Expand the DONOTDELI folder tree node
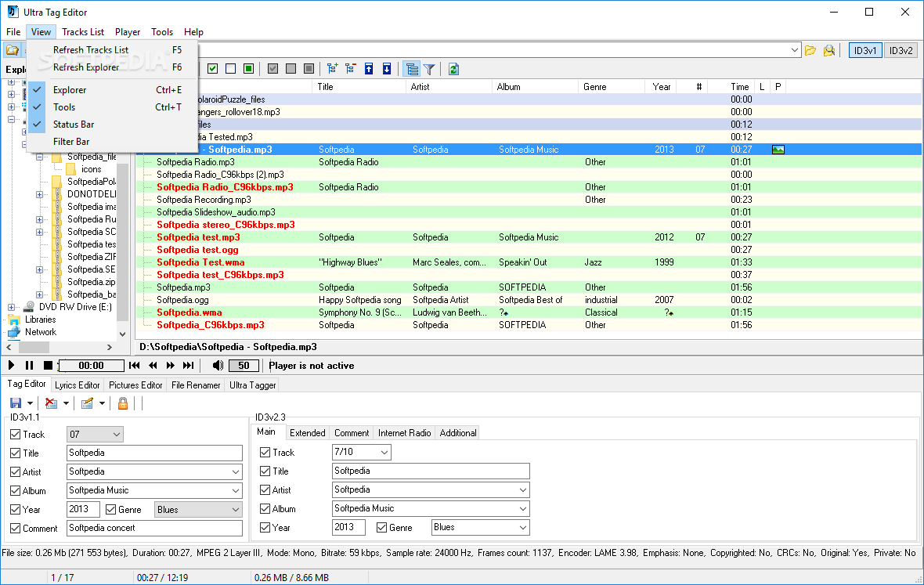The width and height of the screenshot is (924, 585). [x=39, y=194]
